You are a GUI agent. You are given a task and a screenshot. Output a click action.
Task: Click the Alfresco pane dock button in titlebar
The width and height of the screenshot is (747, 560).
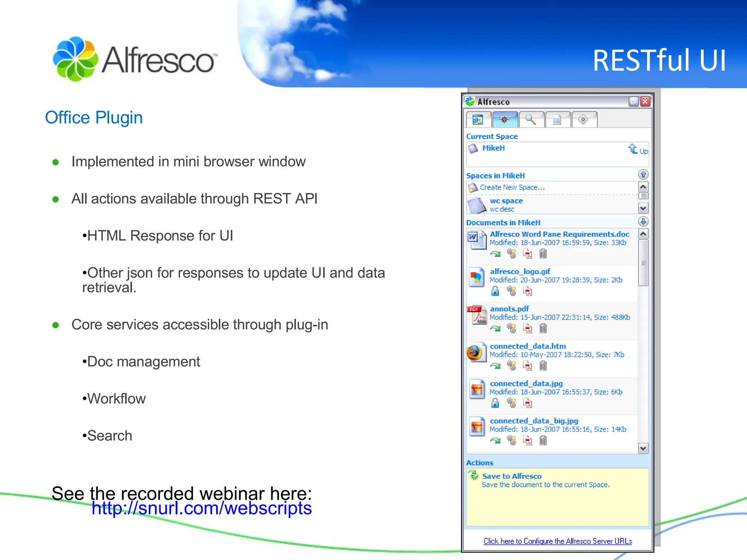coord(634,101)
